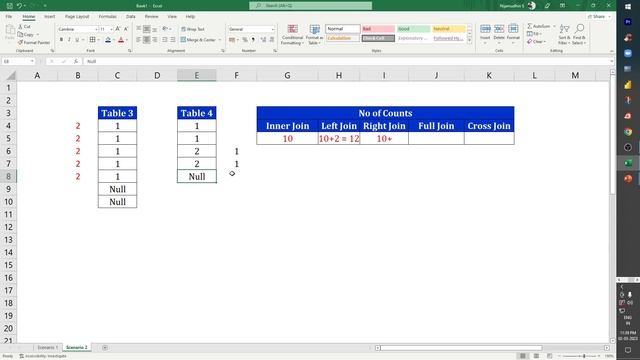Select Middle Align icon
The height and width of the screenshot is (360, 640).
coord(147,29)
